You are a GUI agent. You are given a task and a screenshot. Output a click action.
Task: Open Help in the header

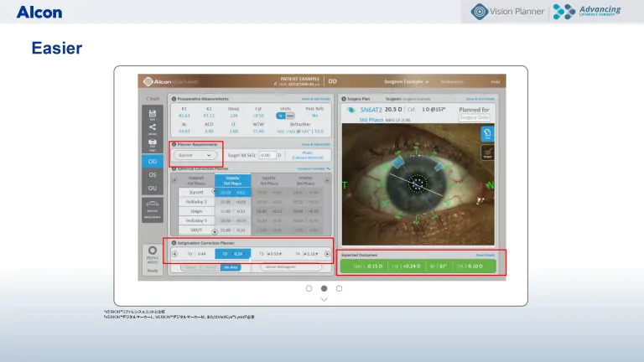point(496,81)
